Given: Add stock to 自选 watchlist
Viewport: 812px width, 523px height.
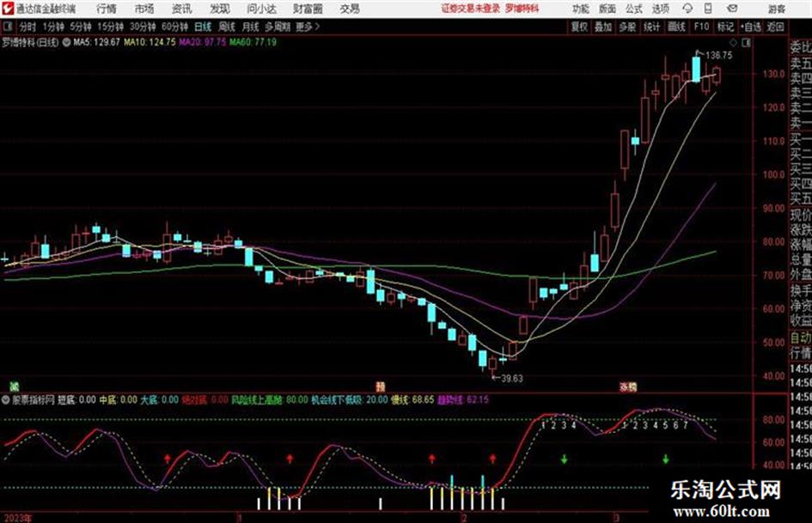Looking at the screenshot, I should point(751,27).
